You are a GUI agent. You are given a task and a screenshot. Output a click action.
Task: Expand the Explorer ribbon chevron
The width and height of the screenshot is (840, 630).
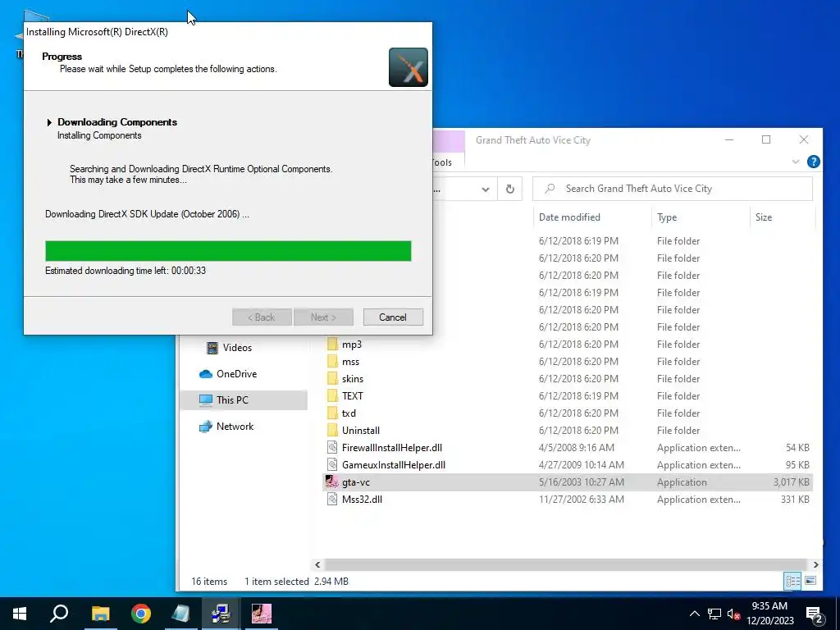pos(796,162)
